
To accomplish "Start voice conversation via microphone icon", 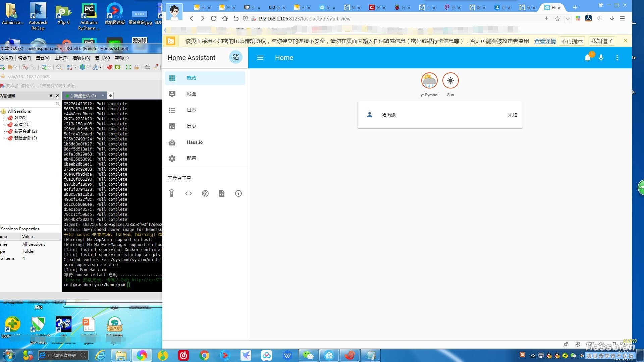I will tap(601, 58).
